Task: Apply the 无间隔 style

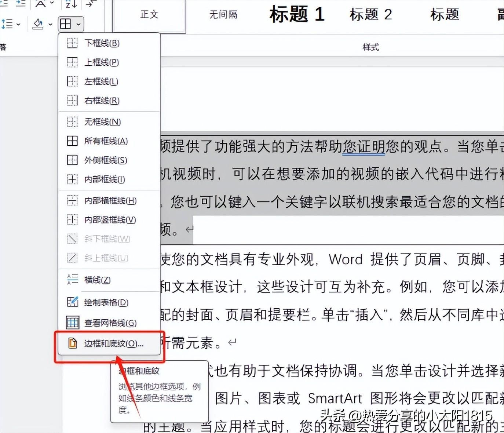Action: [223, 15]
